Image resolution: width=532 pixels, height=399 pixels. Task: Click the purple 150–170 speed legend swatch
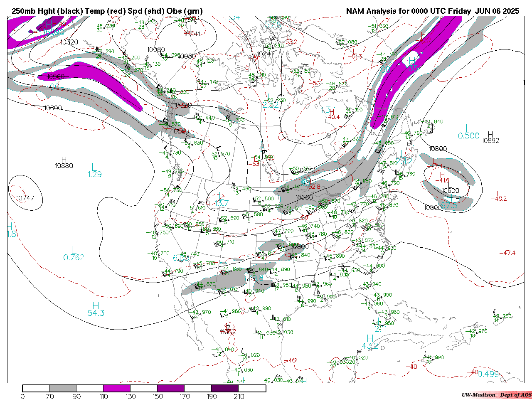tap(171, 388)
